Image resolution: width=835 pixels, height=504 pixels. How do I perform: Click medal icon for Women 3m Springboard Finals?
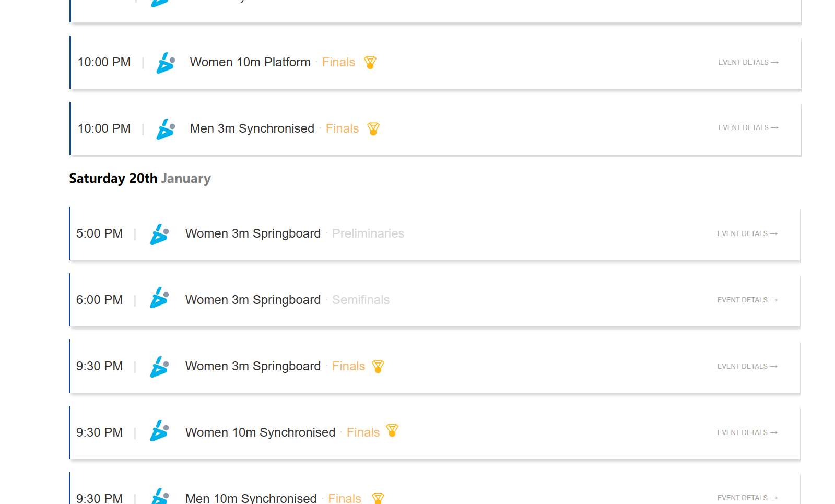click(x=378, y=366)
